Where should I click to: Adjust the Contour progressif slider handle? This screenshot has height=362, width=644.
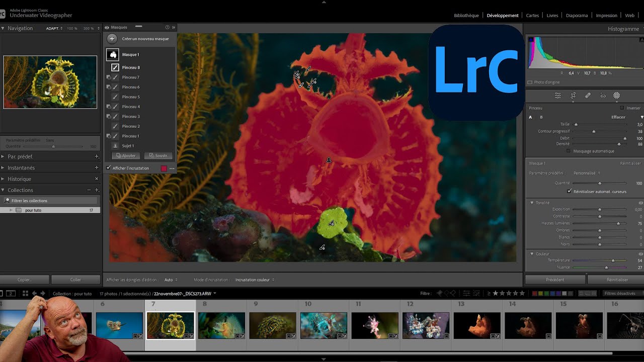pos(594,131)
